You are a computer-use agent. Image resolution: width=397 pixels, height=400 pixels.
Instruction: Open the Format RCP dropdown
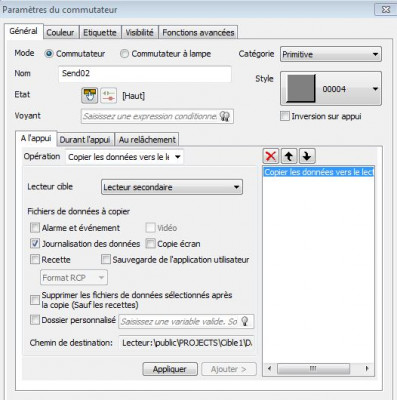[74, 278]
